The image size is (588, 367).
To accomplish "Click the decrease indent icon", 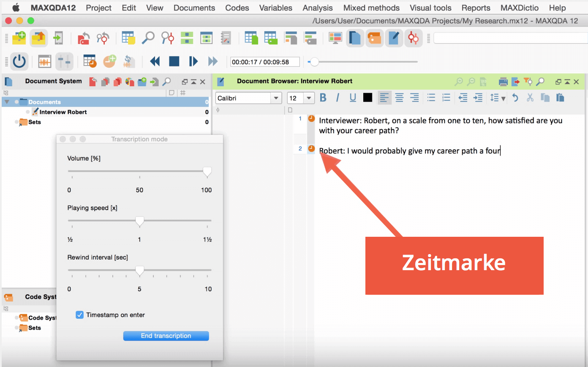I will [463, 98].
